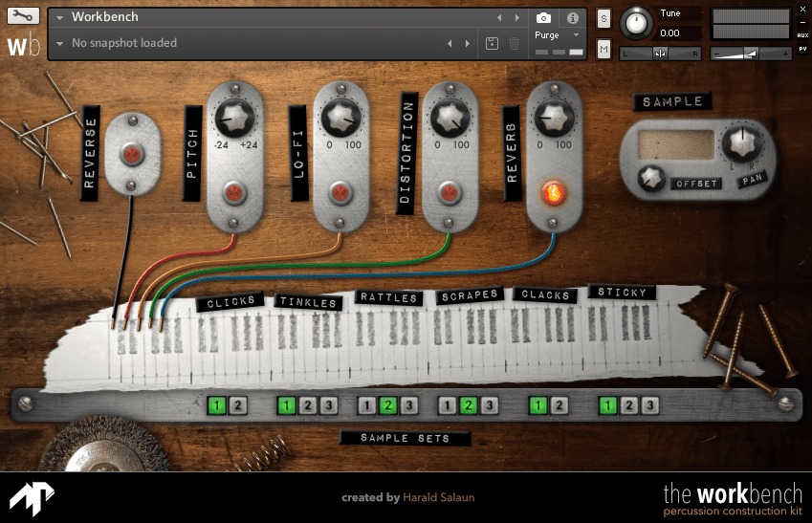Click the PV button in header

point(802,49)
